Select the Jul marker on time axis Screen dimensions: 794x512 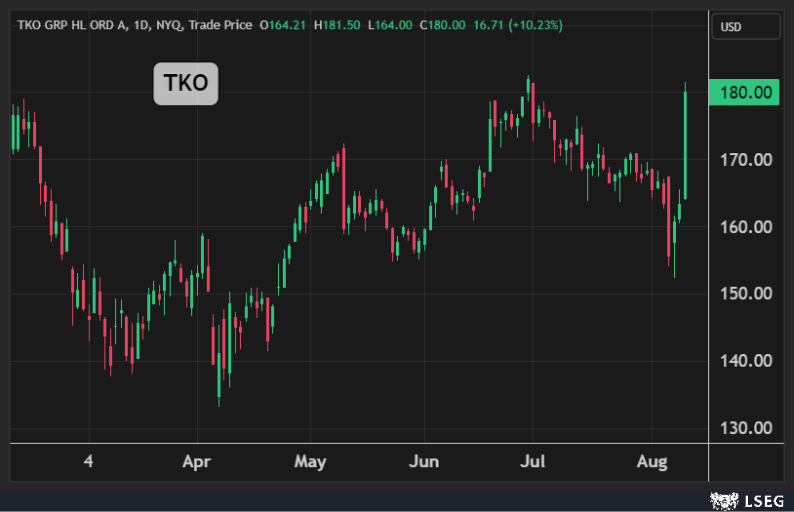tap(533, 462)
